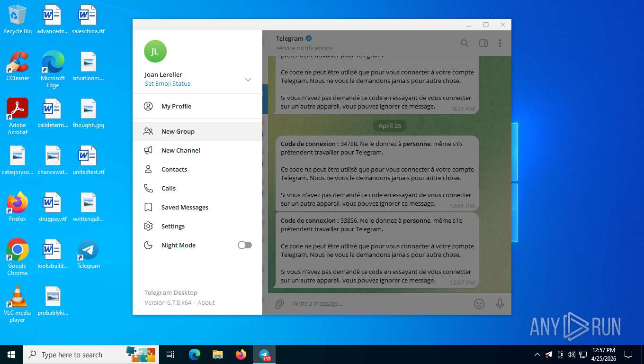The width and height of the screenshot is (644, 364).
Task: Open Microsoft Edge from the taskbar
Action: (195, 355)
